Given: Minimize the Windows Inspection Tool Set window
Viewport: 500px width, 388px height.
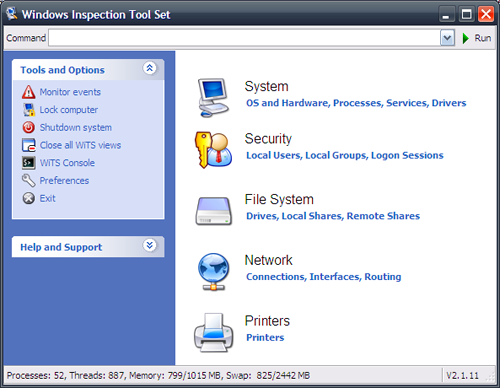Looking at the screenshot, I should (446, 14).
